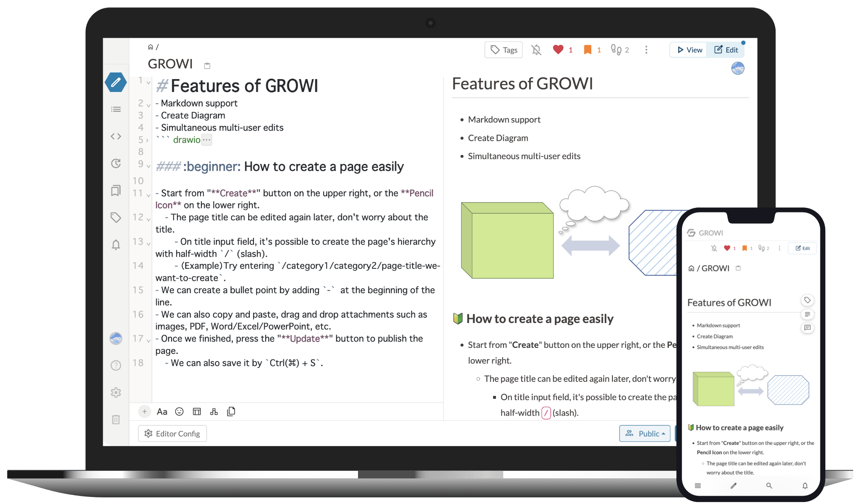The height and width of the screenshot is (504, 861).
Task: Tap the heart like icon on the phone
Action: (x=727, y=248)
